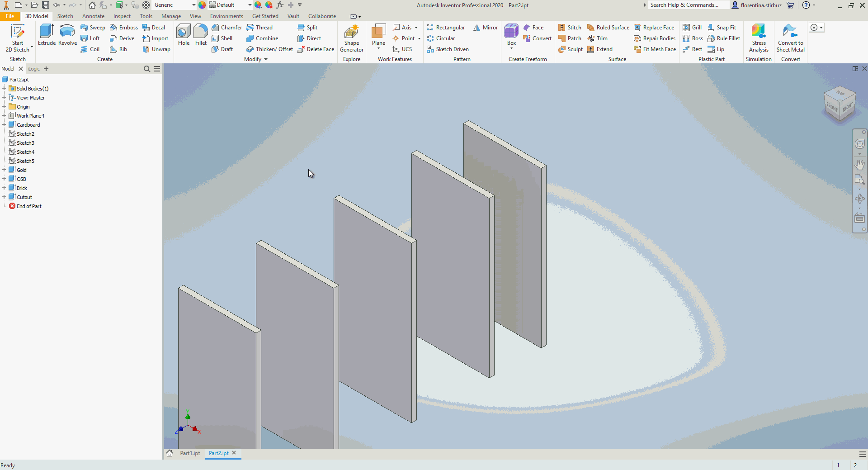Choose the Split tool
Viewport: 868px width, 470px height.
(307, 28)
